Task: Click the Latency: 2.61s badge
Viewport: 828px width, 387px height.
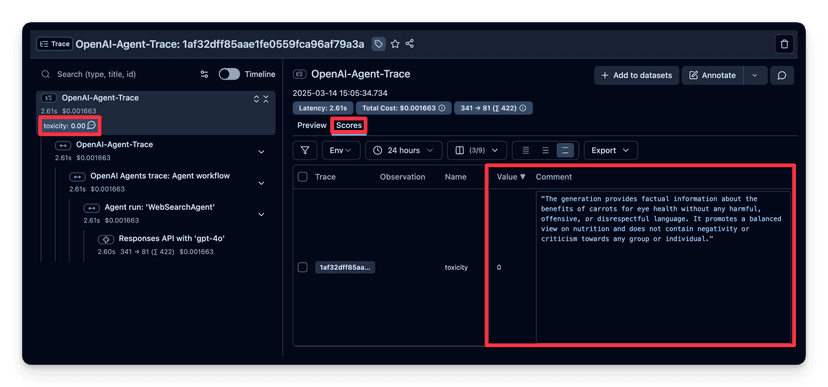Action: 323,108
